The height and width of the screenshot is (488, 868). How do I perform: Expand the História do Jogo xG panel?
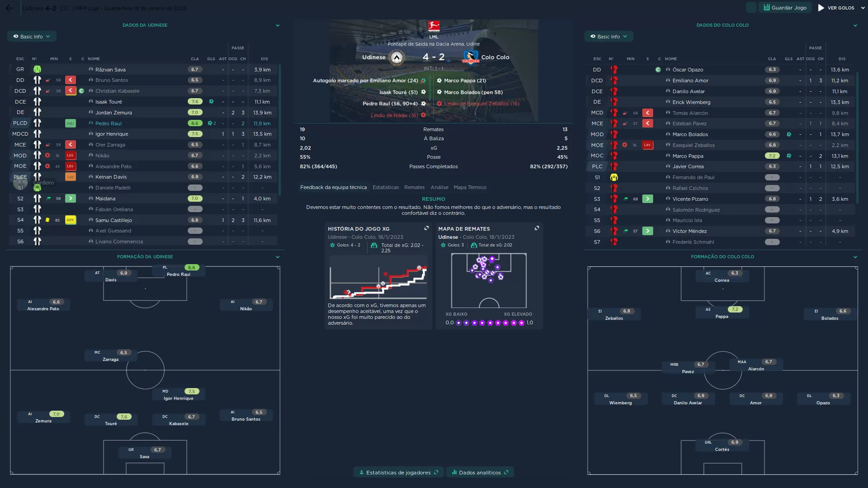(x=426, y=228)
